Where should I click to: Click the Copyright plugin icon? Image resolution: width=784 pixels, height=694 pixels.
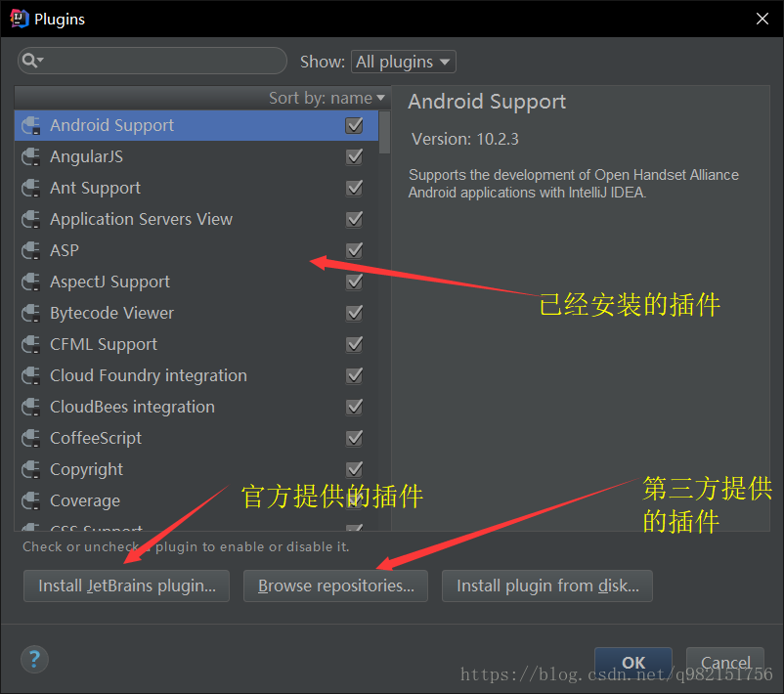coord(31,469)
